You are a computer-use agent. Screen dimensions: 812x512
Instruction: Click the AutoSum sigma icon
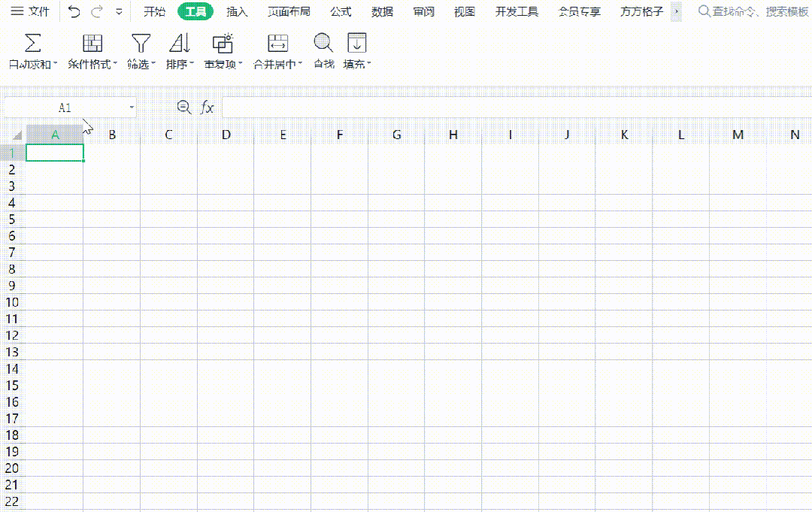pyautogui.click(x=32, y=43)
